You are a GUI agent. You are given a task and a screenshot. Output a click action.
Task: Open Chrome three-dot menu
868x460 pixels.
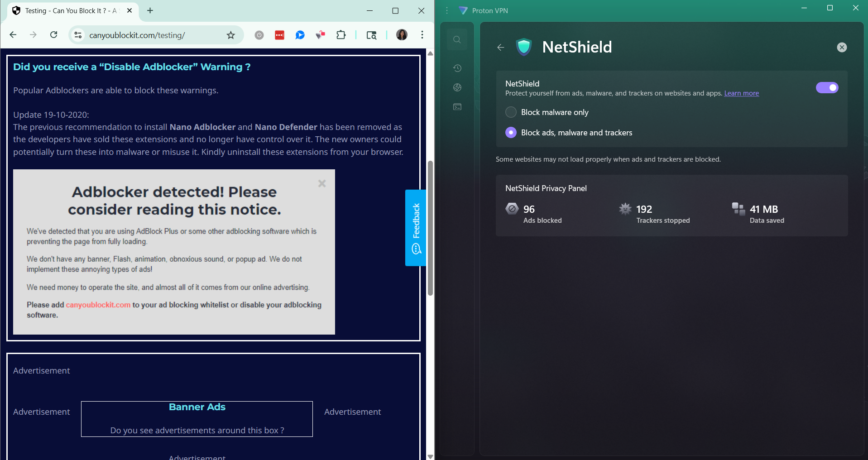422,35
